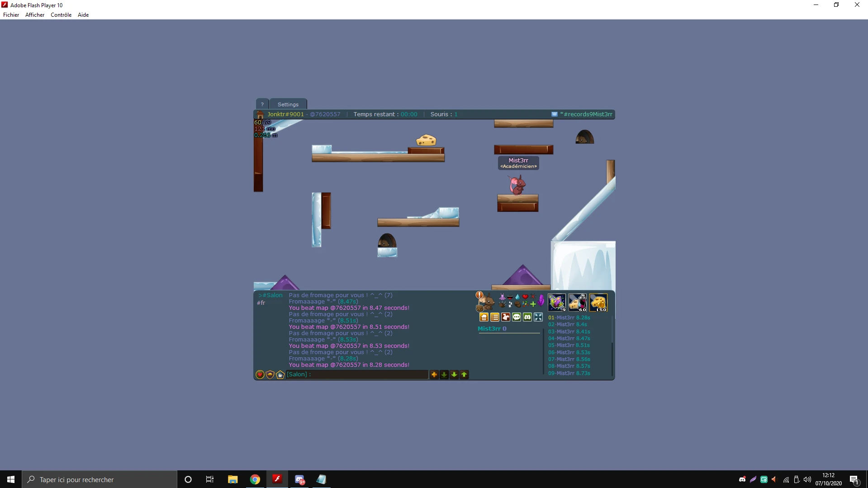This screenshot has width=868, height=488.
Task: Open the Windows Start menu
Action: tap(11, 479)
